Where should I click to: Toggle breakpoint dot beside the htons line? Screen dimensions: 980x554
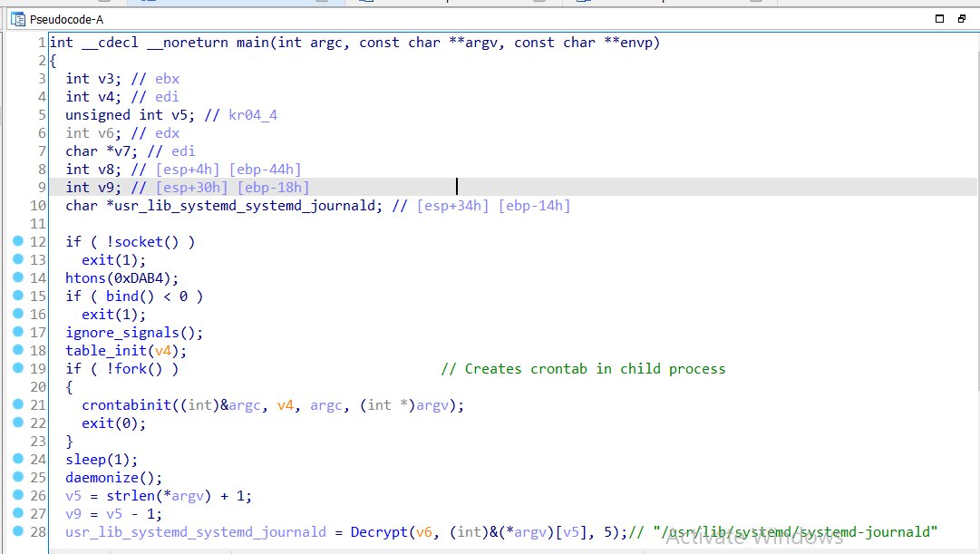tap(18, 278)
